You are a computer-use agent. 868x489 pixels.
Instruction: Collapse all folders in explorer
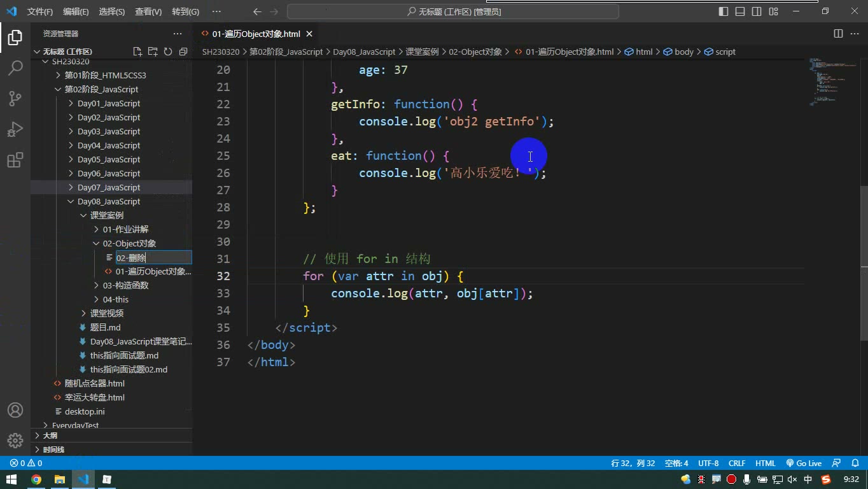point(183,52)
